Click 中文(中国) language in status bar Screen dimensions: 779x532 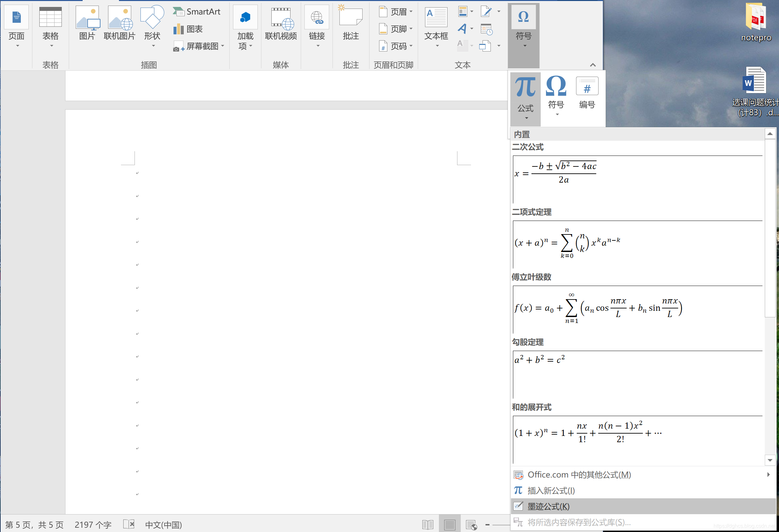163,525
